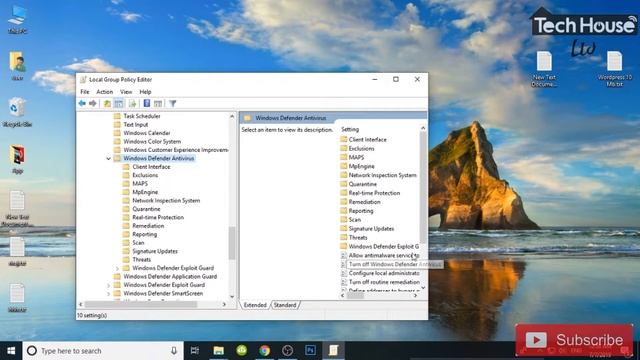
Task: Click the folder icon beside Task Scheduler in the tree
Action: tap(117, 116)
